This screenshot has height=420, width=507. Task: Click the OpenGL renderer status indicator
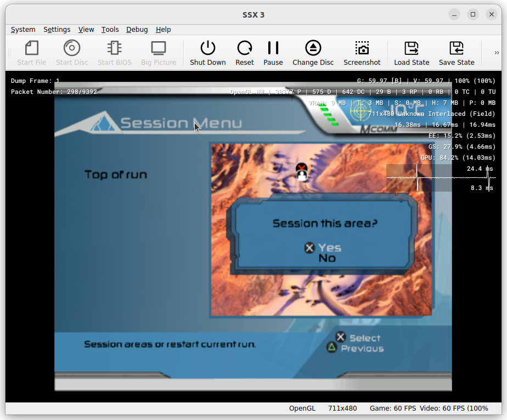coord(302,408)
